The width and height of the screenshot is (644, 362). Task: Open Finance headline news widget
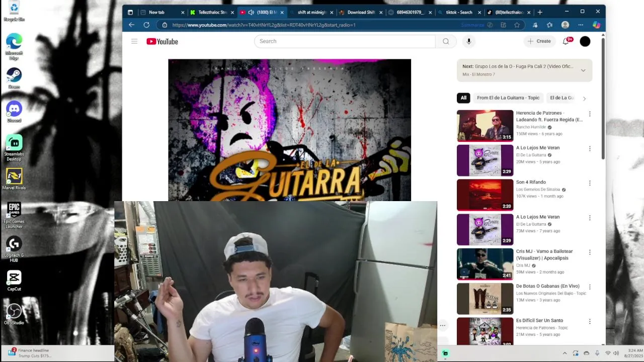(x=30, y=353)
